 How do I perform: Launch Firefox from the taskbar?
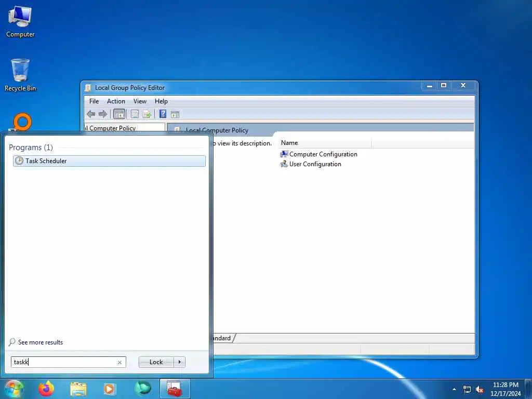pyautogui.click(x=46, y=389)
